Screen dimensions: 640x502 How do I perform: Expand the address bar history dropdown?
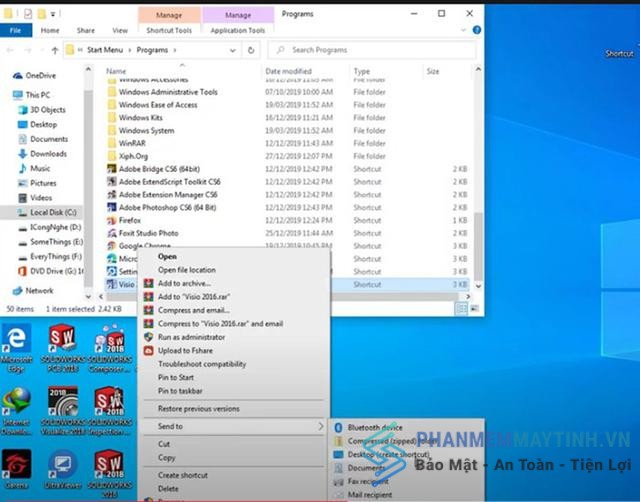pos(233,50)
